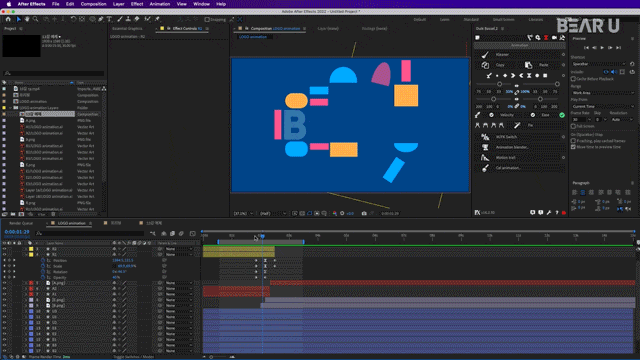640x360 pixels.
Task: Select the Eraser tool
Action: (137, 19)
